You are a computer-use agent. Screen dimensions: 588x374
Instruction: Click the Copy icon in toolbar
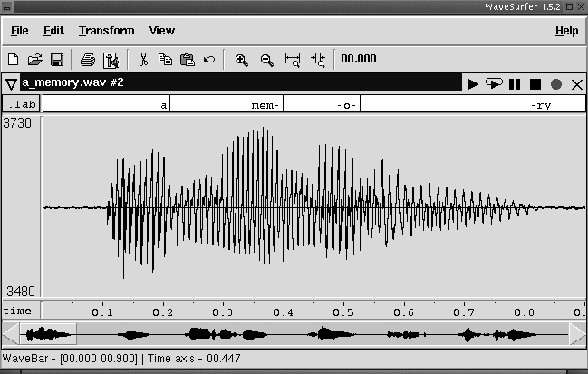pyautogui.click(x=165, y=60)
